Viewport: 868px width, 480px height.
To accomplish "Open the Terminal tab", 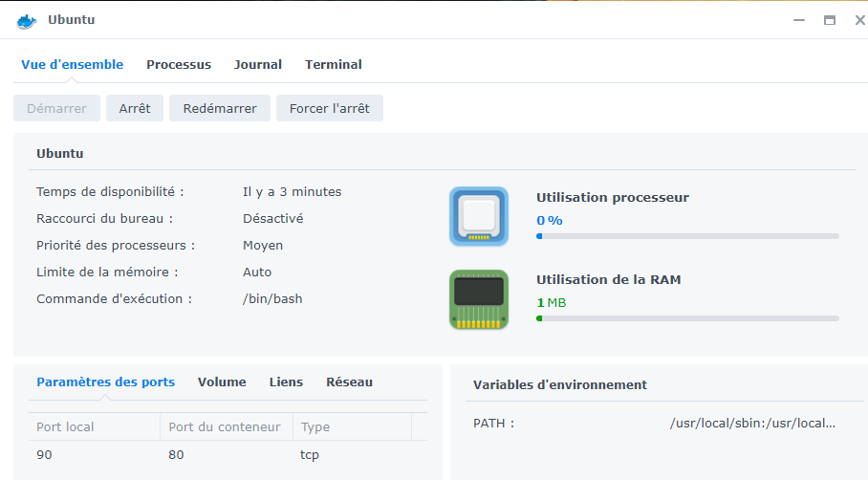I will (333, 65).
